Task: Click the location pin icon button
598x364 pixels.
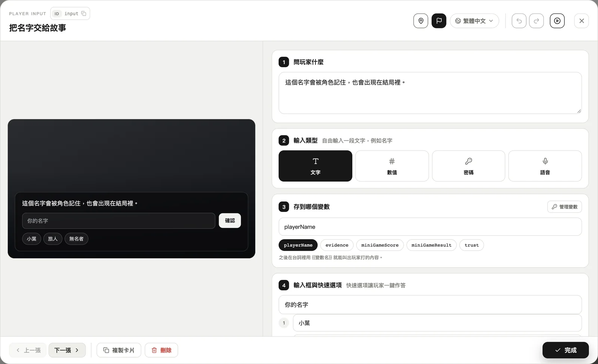Action: (420, 21)
